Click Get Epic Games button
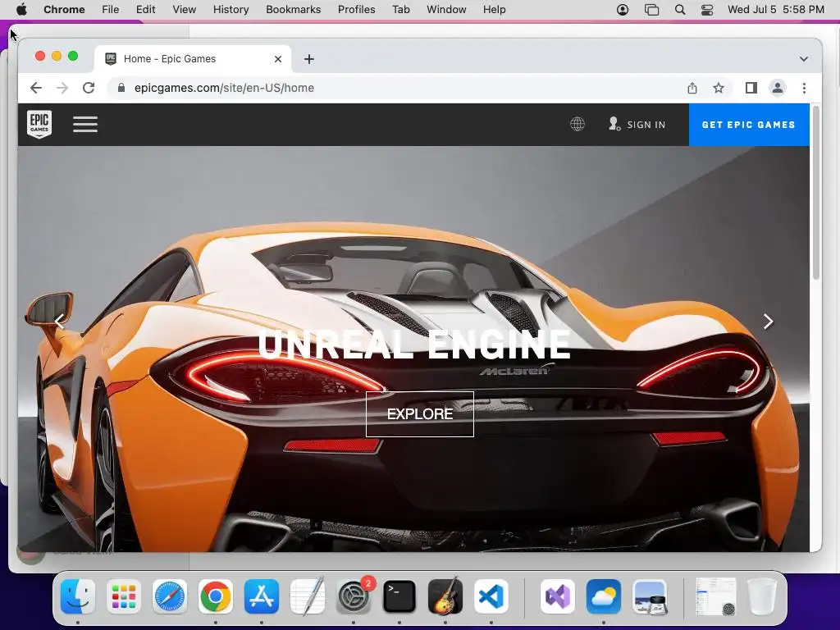 tap(748, 125)
